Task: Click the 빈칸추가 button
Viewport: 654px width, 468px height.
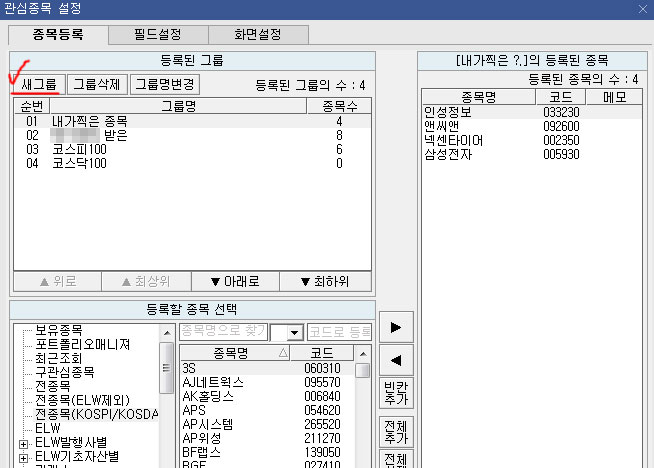Action: (x=396, y=393)
